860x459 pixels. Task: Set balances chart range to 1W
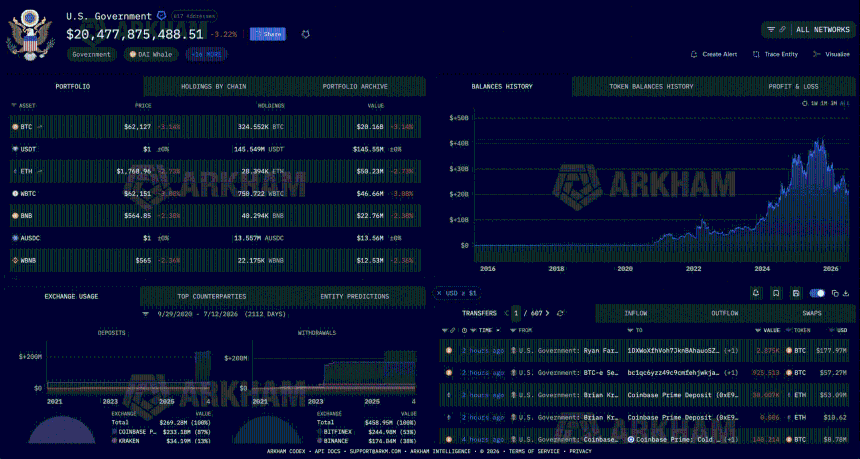pyautogui.click(x=814, y=103)
